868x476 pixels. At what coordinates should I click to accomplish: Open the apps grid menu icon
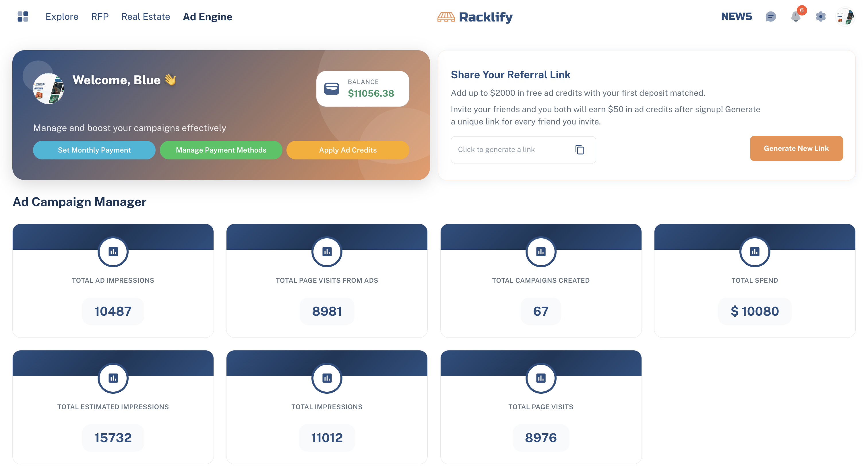[23, 17]
